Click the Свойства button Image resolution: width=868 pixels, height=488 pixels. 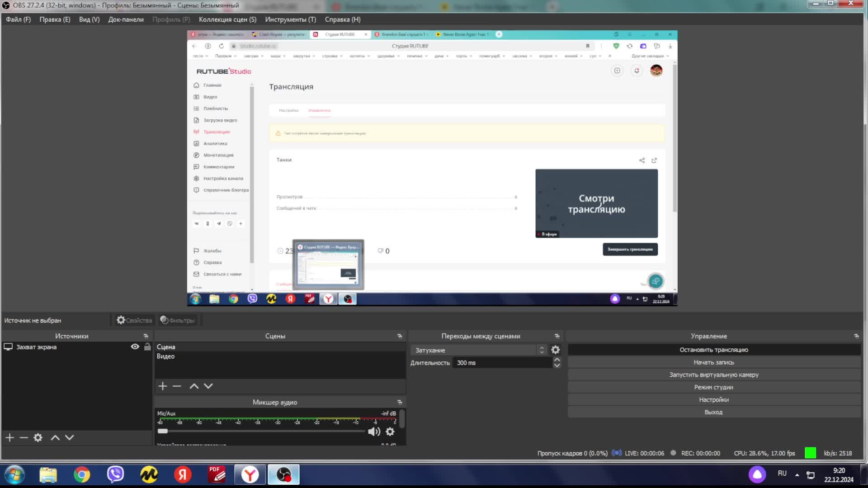click(134, 320)
